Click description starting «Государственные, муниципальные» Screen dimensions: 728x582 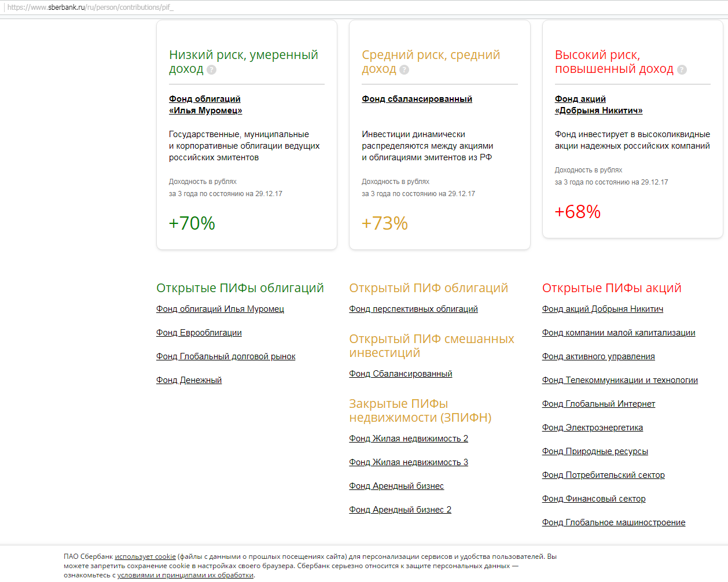click(244, 146)
